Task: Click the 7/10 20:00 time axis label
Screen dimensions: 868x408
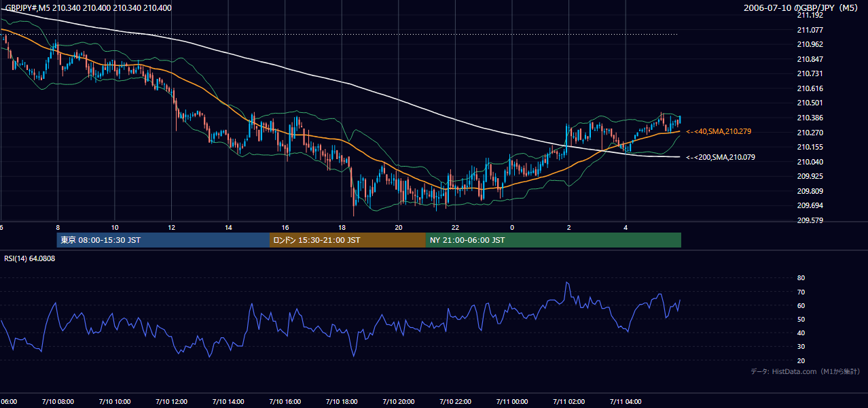Action: (398, 401)
